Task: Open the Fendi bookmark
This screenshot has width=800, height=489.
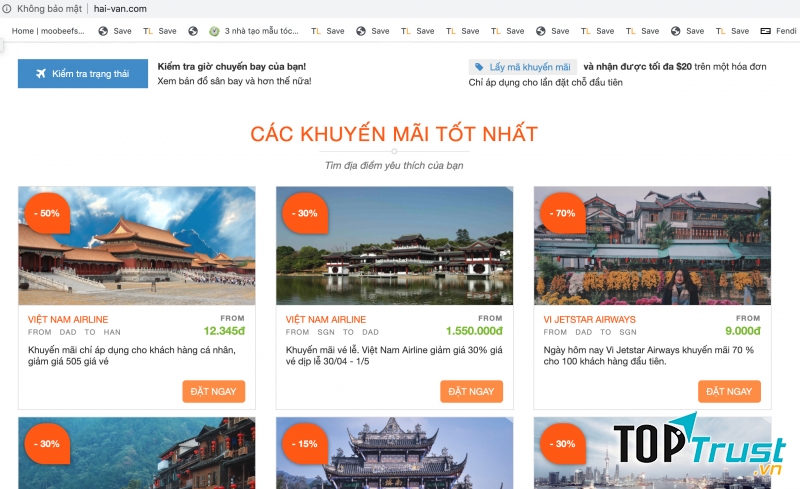Action: (778, 31)
